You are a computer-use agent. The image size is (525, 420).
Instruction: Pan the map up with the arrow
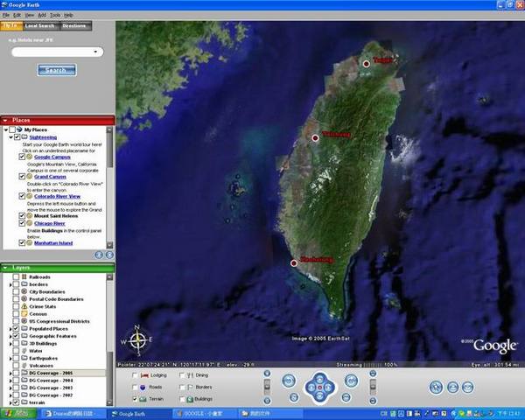point(319,379)
